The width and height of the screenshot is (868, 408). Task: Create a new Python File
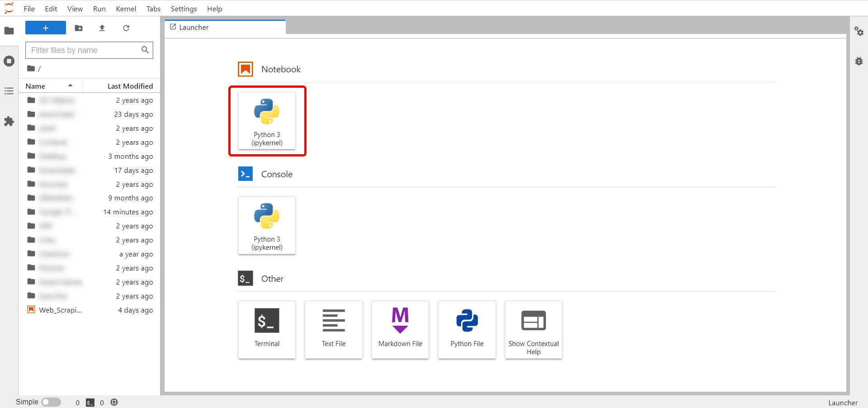pos(467,330)
